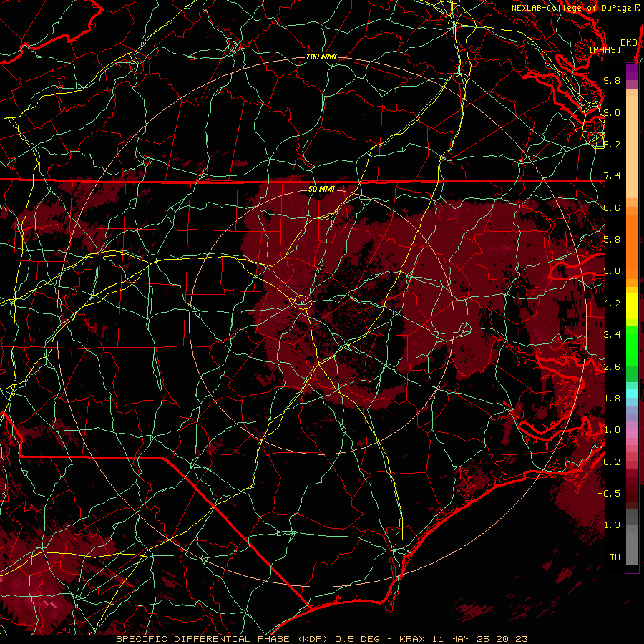Screen dimensions: 644x644
Task: Click the 5.8 value on the color scale
Action: click(x=612, y=240)
